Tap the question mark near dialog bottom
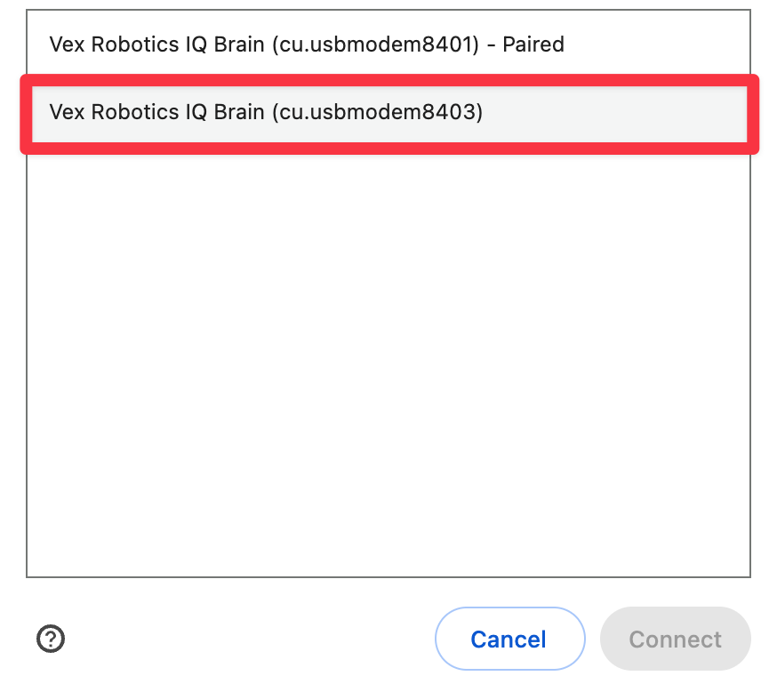777x700 pixels. pos(51,640)
